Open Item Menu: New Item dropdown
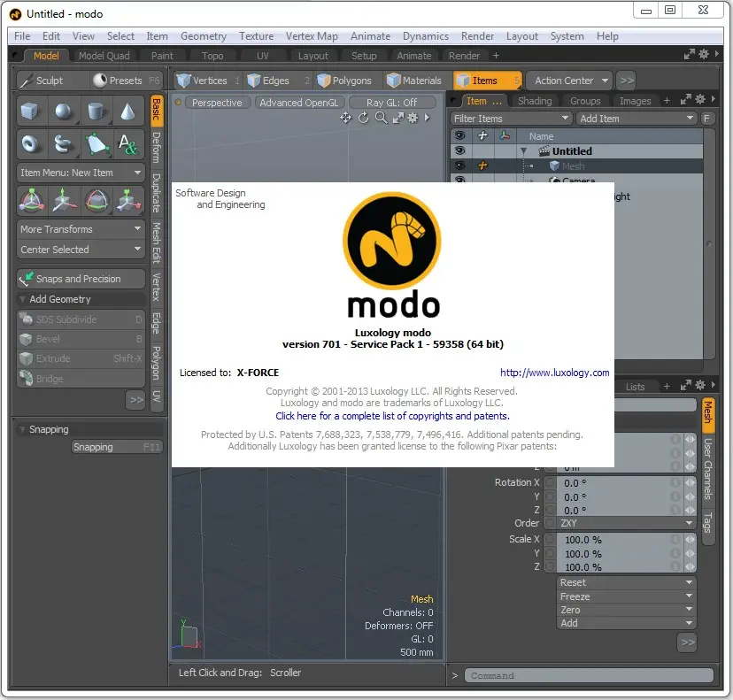This screenshot has width=733, height=700. (81, 173)
